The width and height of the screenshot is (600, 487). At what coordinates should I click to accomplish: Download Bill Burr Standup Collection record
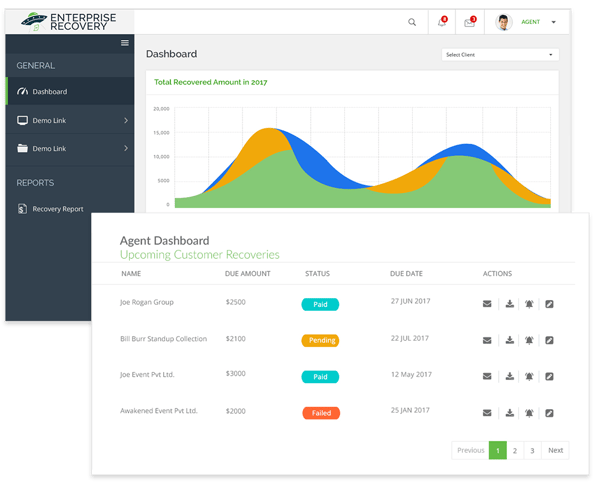pos(509,340)
